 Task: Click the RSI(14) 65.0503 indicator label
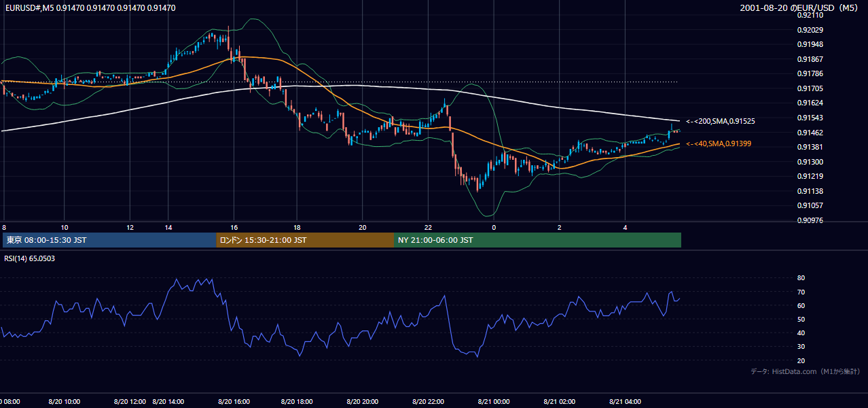30,258
